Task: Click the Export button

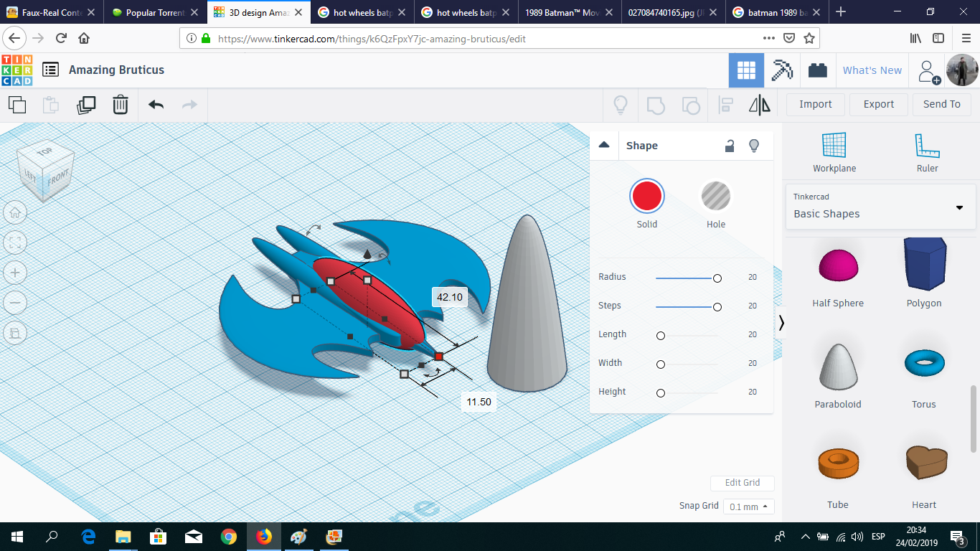Action: coord(878,105)
